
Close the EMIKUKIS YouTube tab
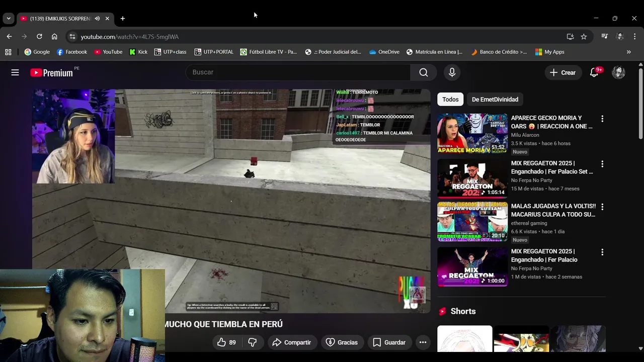point(107,19)
